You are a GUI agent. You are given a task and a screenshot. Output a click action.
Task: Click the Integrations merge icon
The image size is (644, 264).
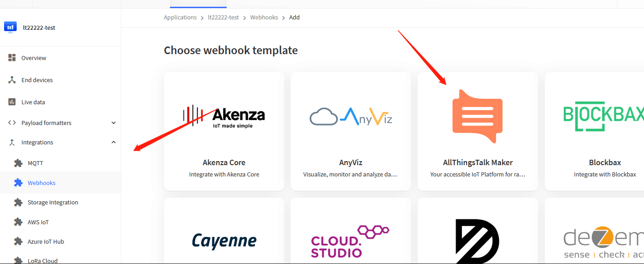tap(12, 142)
